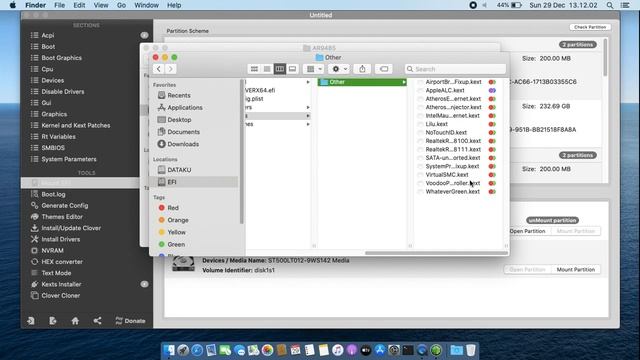Switch Finder to column view

[280, 69]
